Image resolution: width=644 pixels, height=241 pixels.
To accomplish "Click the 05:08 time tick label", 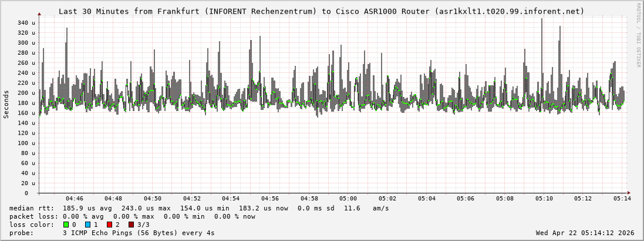I will [x=505, y=199].
